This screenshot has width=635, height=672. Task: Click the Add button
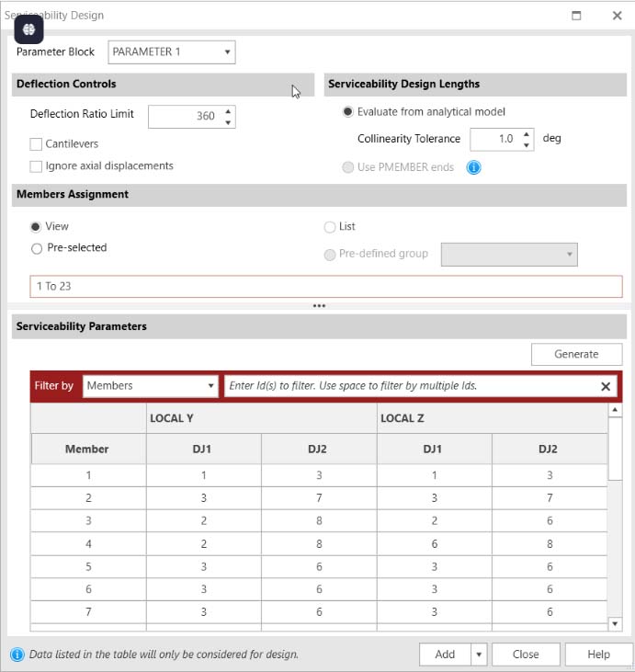tap(445, 655)
